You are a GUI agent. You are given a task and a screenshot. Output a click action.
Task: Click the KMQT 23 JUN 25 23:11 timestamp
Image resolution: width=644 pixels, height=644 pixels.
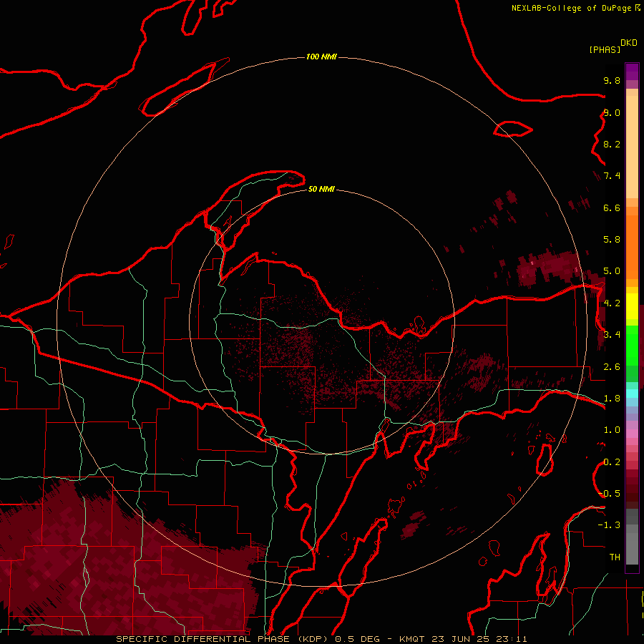pyautogui.click(x=463, y=639)
